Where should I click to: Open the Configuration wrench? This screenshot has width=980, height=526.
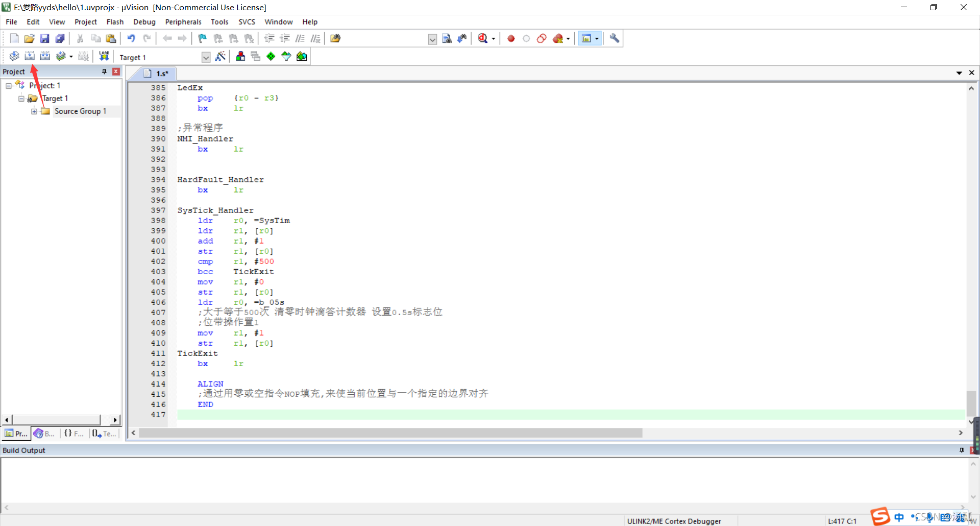point(615,38)
